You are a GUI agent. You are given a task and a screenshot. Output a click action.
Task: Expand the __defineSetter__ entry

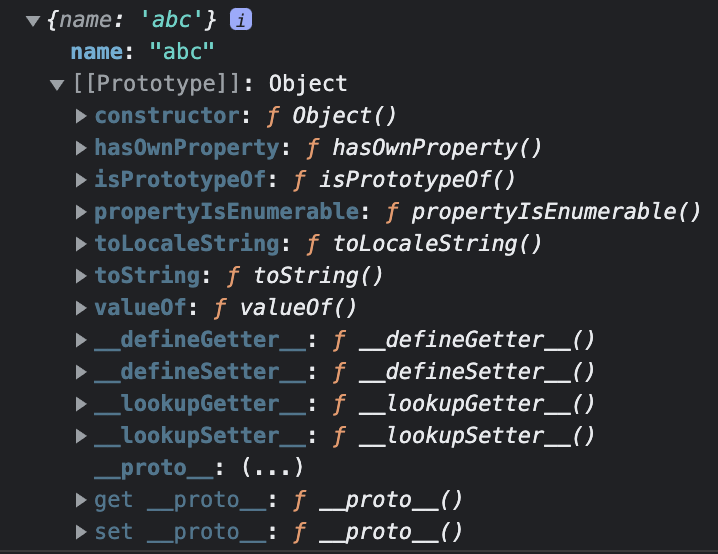pos(81,372)
